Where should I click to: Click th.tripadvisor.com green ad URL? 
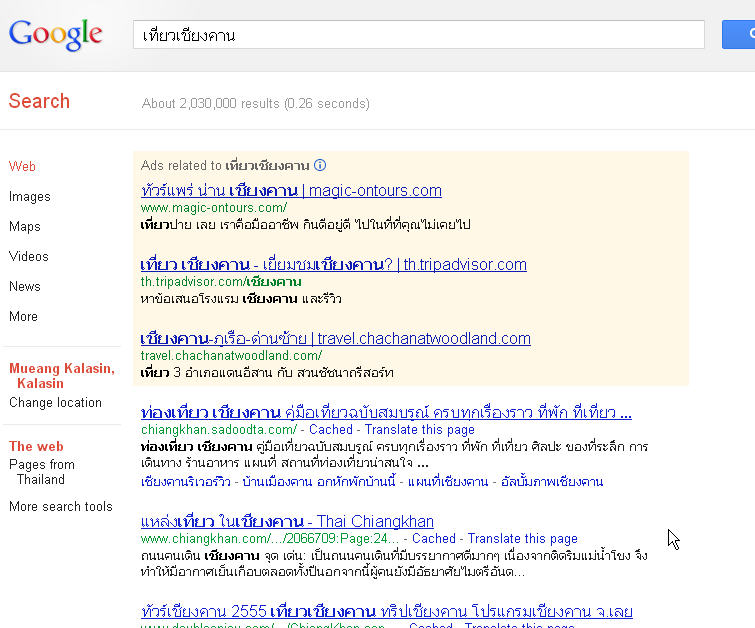pyautogui.click(x=221, y=282)
